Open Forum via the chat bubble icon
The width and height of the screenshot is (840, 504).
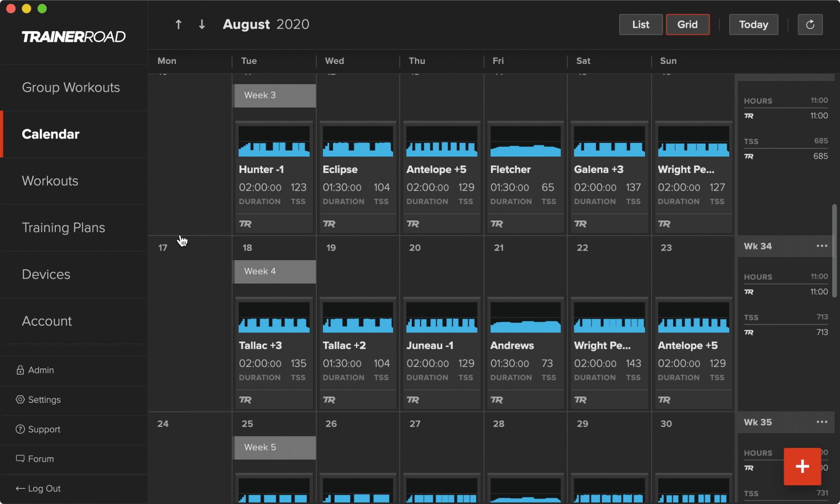40,459
